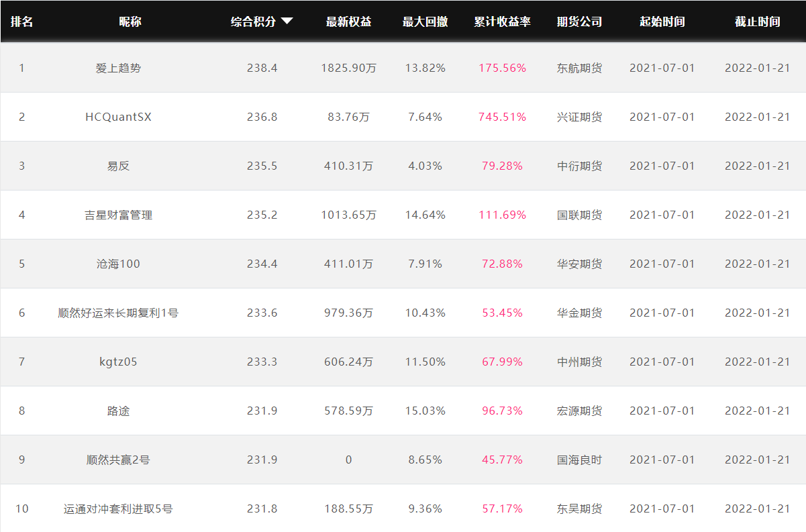Image resolution: width=806 pixels, height=532 pixels.
Task: Select equity value 411.01万
Action: coord(348,264)
